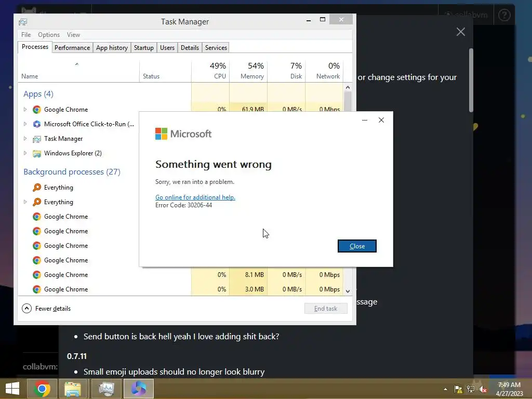Open the View menu
Screen dimensions: 532x399
click(x=73, y=35)
